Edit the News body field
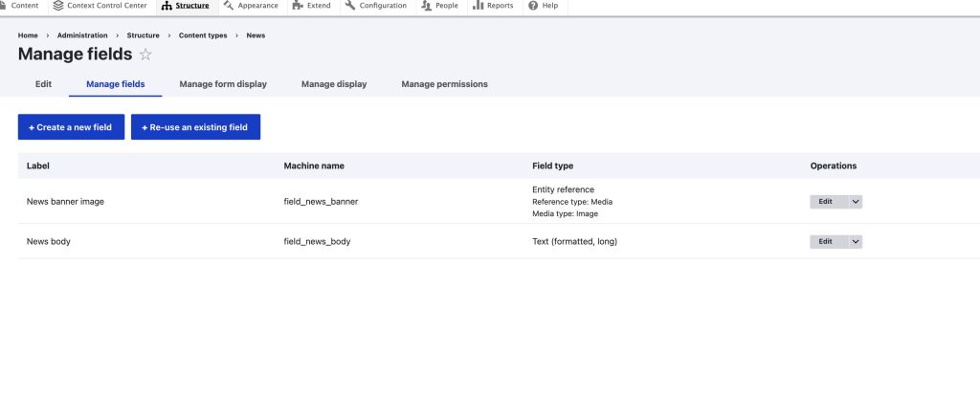This screenshot has width=980, height=419. coord(825,242)
